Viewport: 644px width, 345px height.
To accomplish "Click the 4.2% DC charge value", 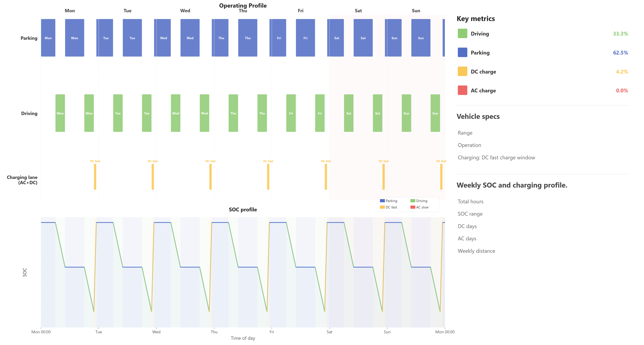I will (x=622, y=72).
